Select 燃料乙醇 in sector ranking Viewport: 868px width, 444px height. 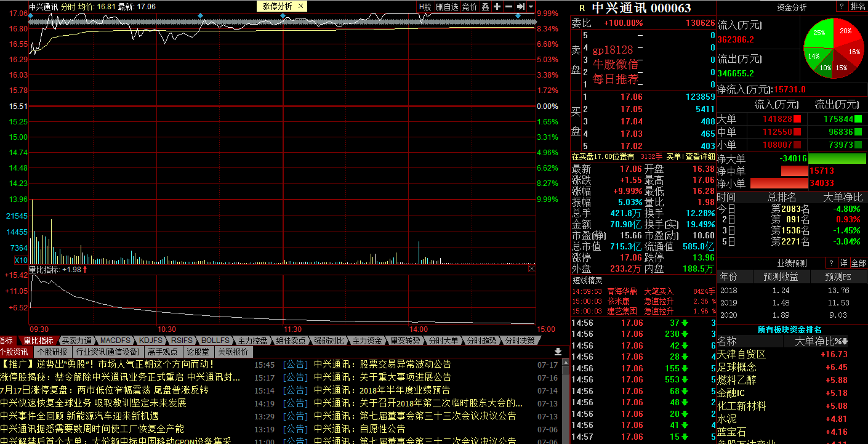(737, 381)
